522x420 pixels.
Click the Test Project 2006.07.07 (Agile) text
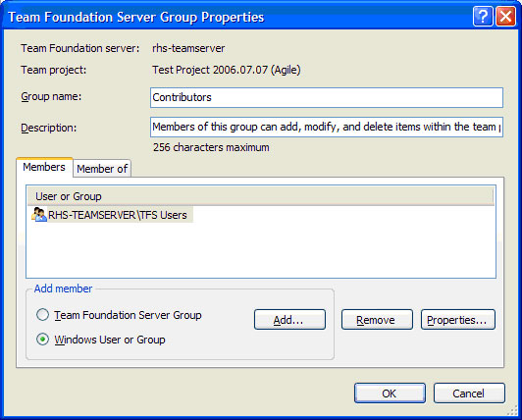(227, 70)
